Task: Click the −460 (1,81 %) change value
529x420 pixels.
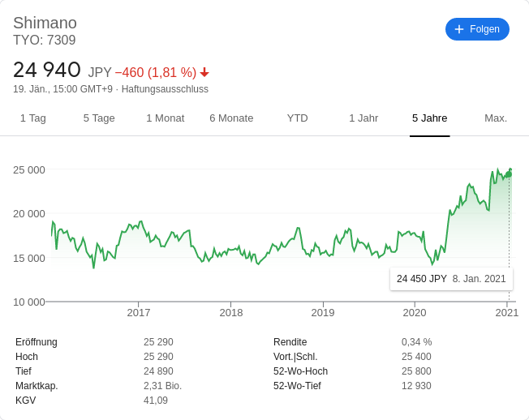Action: 156,72
